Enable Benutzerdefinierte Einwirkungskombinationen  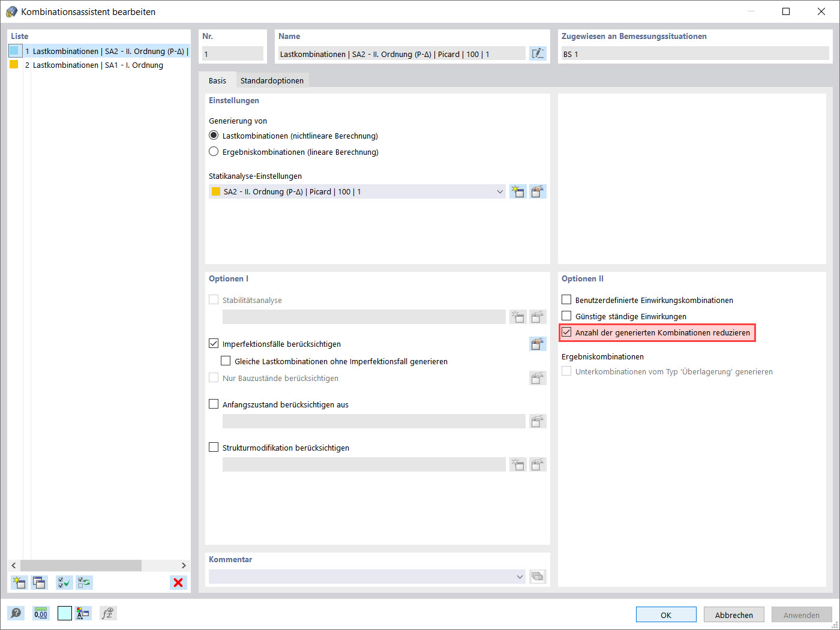pyautogui.click(x=566, y=299)
